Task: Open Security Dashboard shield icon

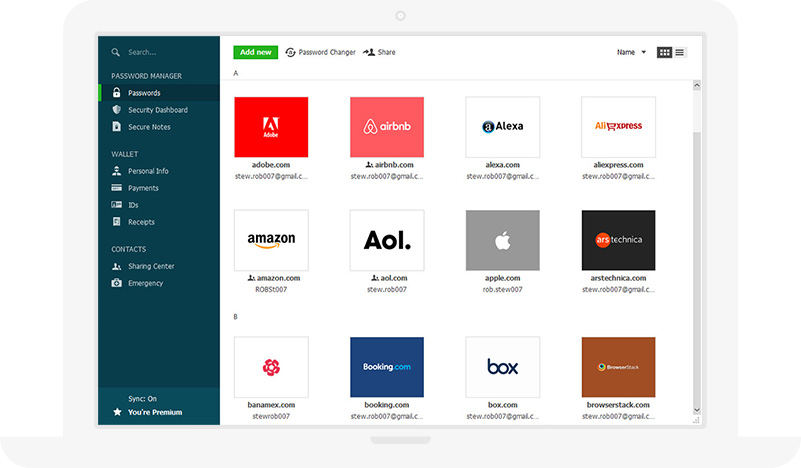Action: [x=117, y=110]
